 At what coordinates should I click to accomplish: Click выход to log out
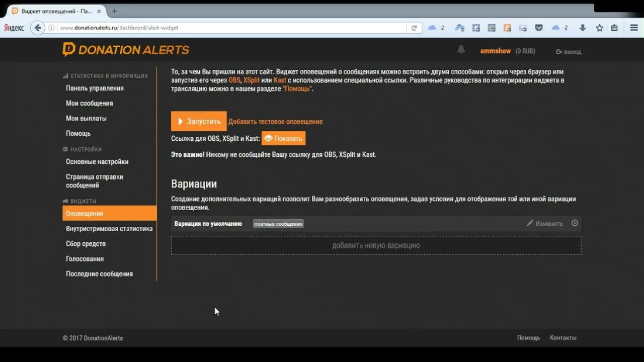tap(569, 52)
